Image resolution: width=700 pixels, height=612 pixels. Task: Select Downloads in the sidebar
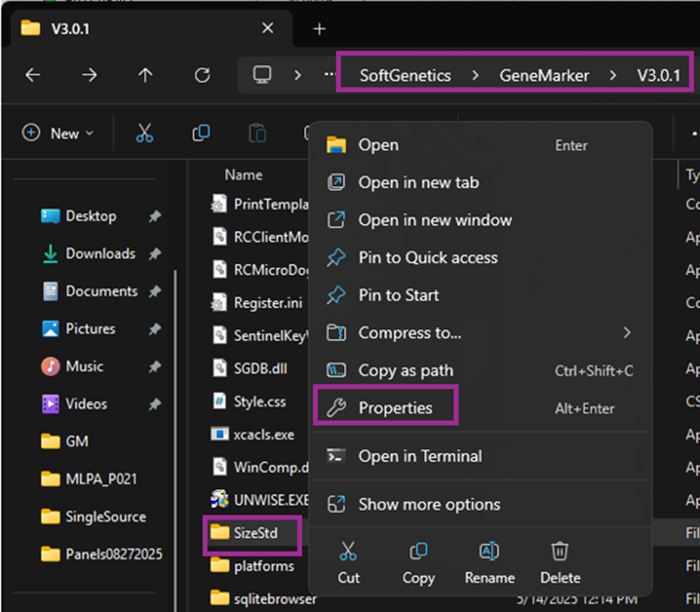point(99,254)
